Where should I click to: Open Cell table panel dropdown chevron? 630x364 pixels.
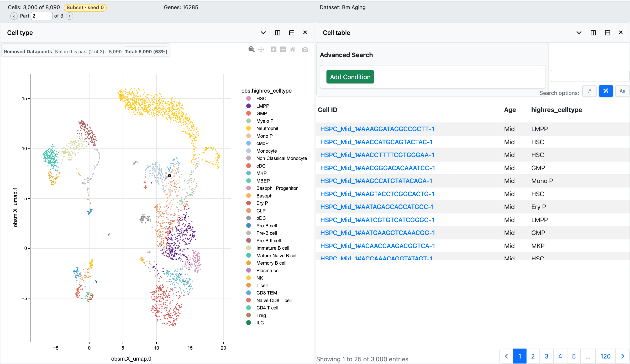click(579, 33)
